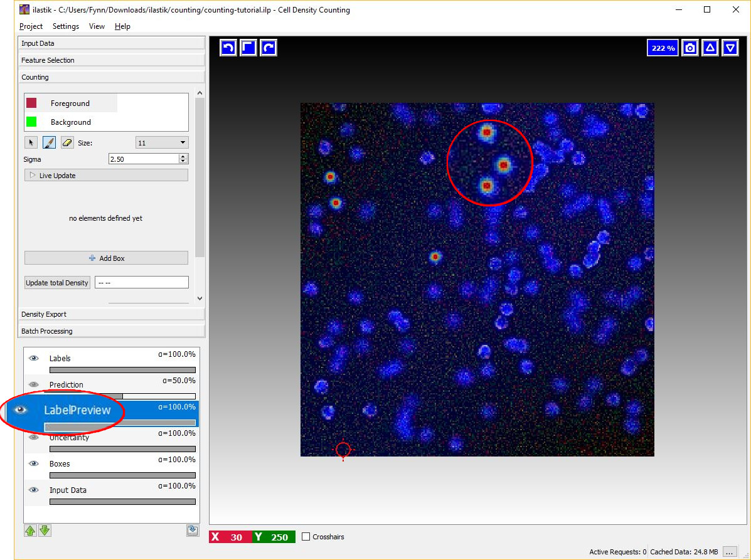This screenshot has width=751, height=560.
Task: Click the Counting panel scroll up arrow
Action: point(200,93)
